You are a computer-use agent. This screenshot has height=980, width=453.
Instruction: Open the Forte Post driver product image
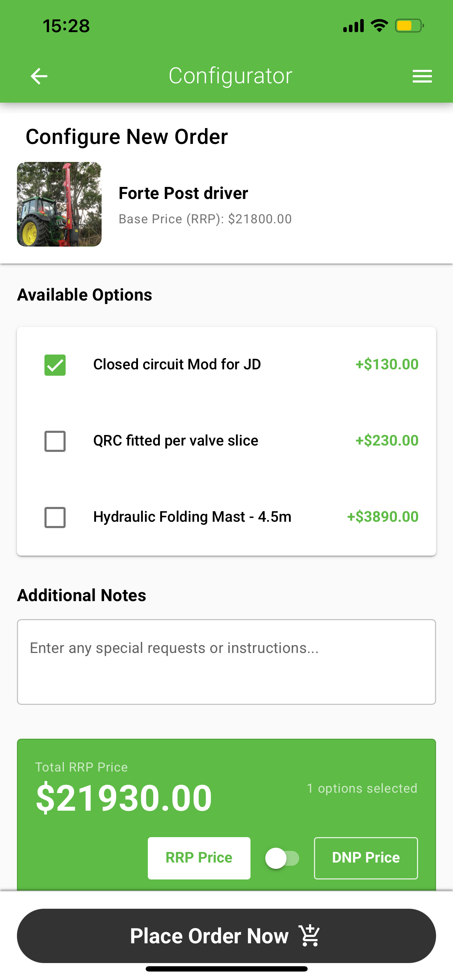point(59,204)
